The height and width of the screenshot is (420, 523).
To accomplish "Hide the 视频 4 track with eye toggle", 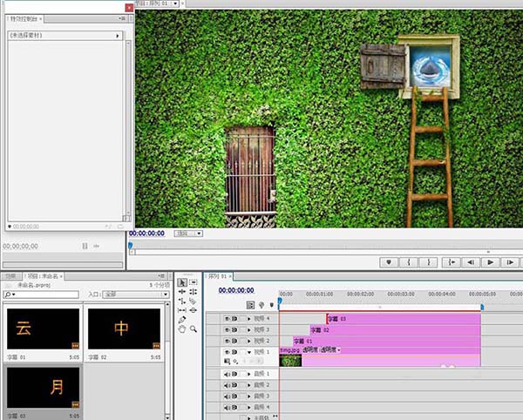I will tap(228, 319).
